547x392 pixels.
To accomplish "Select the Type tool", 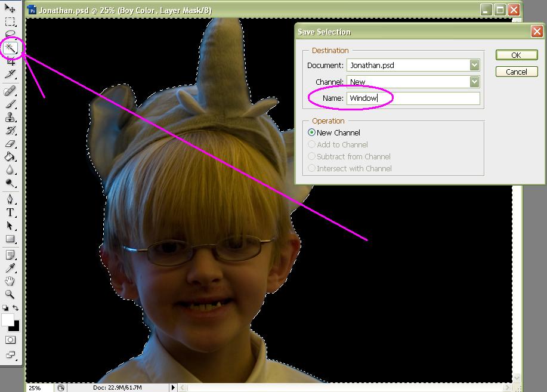I will (10, 212).
